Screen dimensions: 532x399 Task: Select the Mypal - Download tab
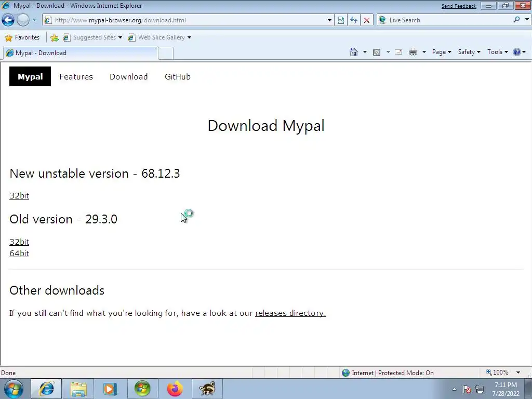click(x=81, y=53)
